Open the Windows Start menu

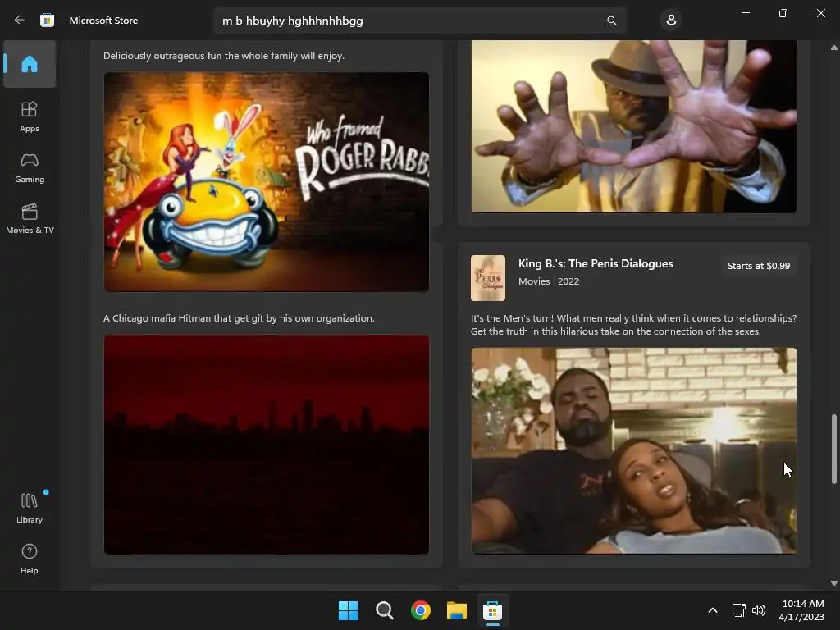click(348, 610)
